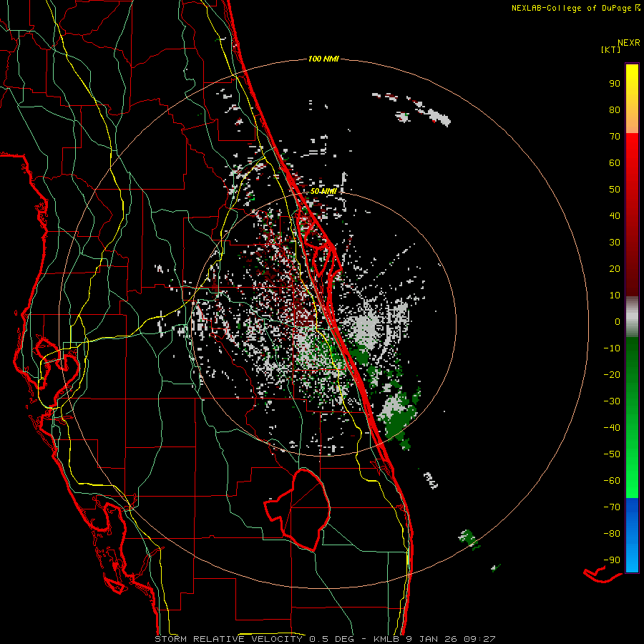Click the blue bottom segment of the color bar
644x644 pixels.
click(x=632, y=535)
